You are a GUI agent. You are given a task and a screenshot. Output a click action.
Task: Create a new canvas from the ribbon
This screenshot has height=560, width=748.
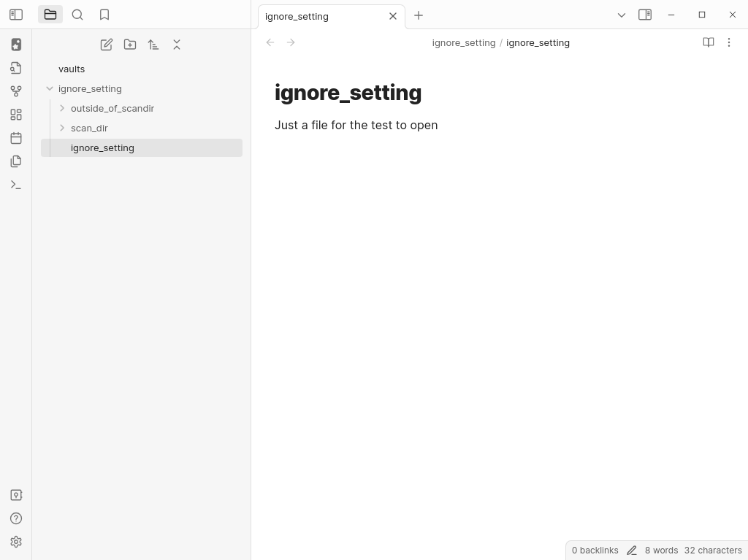[x=16, y=115]
